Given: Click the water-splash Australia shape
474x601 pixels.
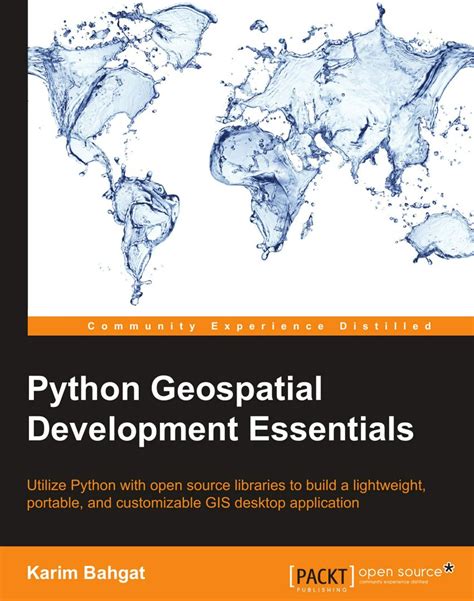Looking at the screenshot, I should [441, 236].
